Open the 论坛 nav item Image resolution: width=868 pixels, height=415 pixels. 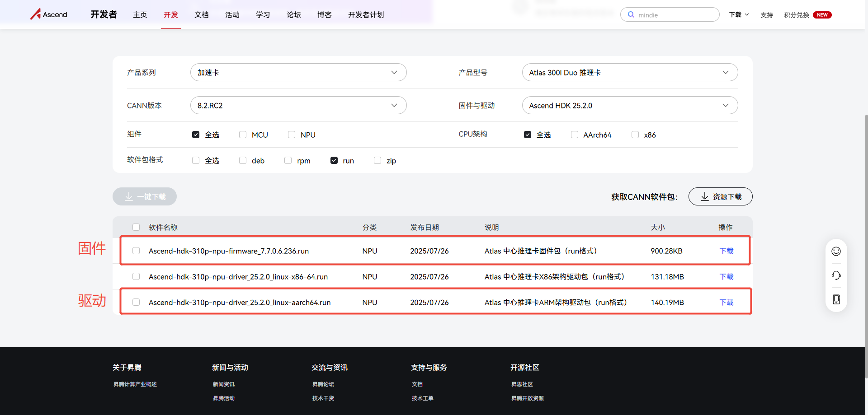[x=294, y=15]
